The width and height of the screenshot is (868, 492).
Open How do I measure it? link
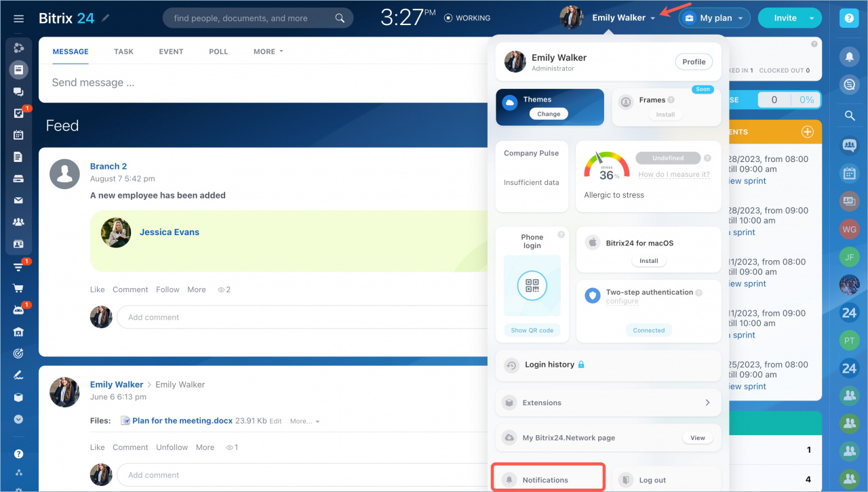[x=673, y=174]
